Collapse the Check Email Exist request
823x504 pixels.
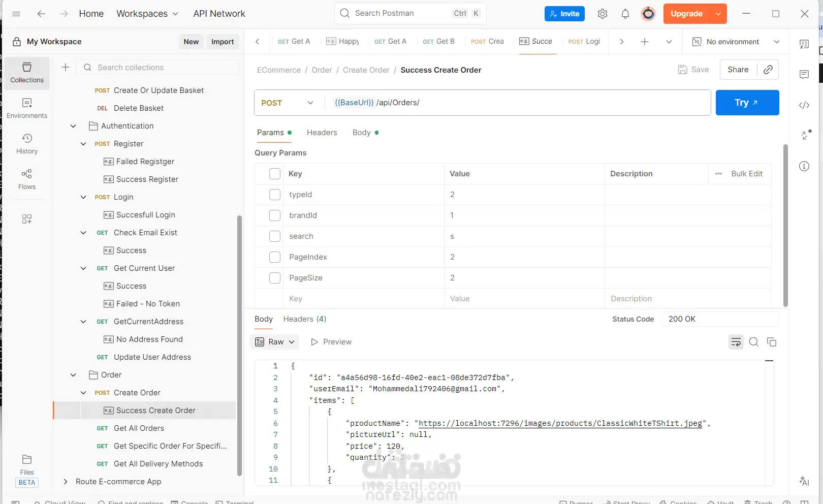click(83, 233)
